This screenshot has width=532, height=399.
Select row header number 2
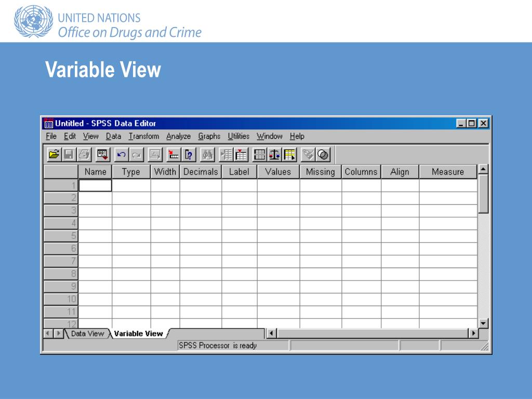click(x=61, y=198)
